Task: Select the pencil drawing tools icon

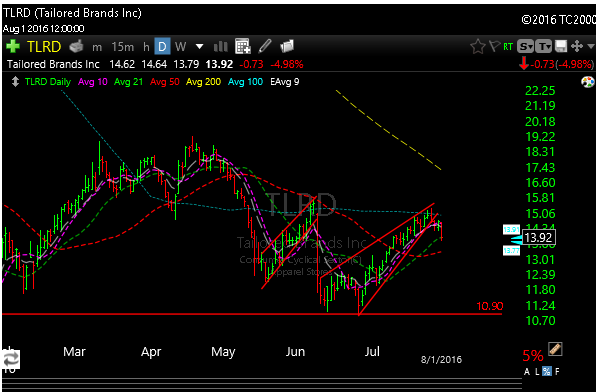Action: [x=265, y=46]
